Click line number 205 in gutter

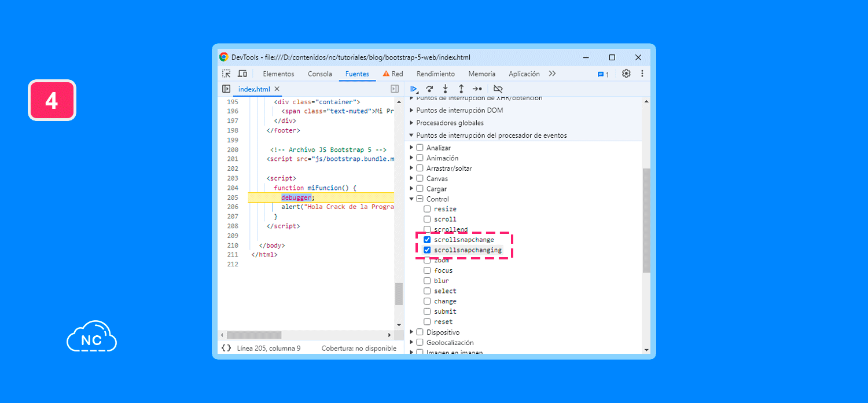[x=232, y=197]
